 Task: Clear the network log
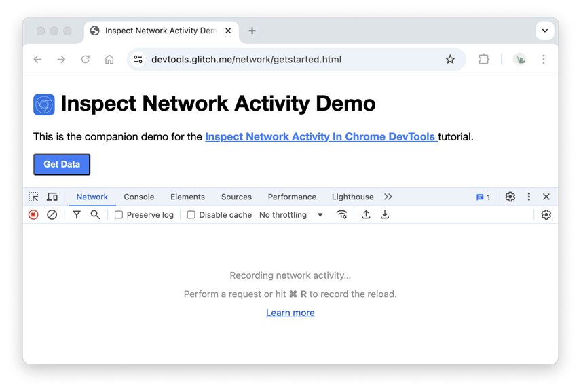[x=52, y=215]
